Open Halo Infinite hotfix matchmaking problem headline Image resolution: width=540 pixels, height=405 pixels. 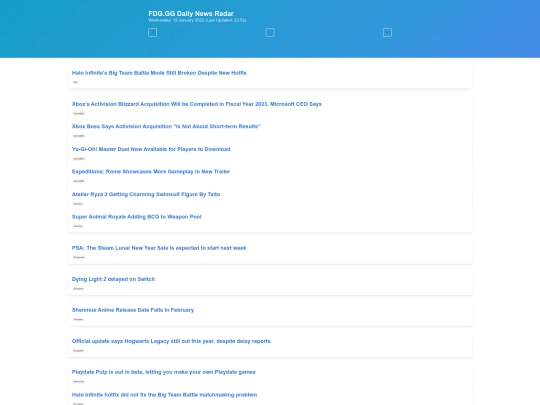164,395
